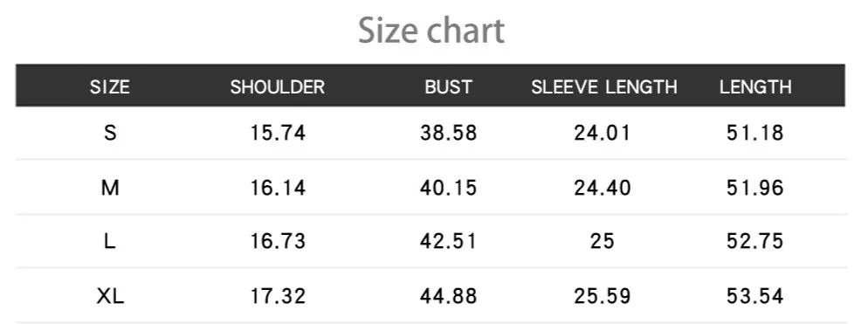Click the BUST column header

pyautogui.click(x=448, y=87)
